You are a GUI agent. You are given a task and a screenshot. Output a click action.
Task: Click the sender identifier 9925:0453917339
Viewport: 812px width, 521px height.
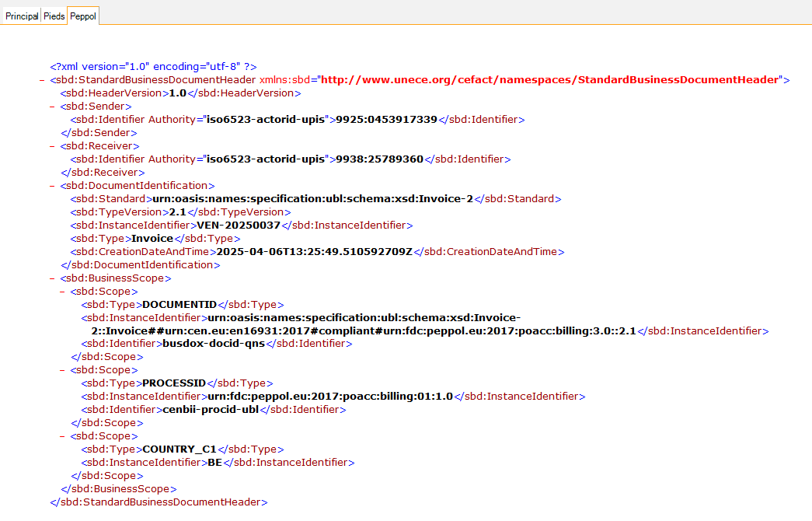pyautogui.click(x=386, y=120)
